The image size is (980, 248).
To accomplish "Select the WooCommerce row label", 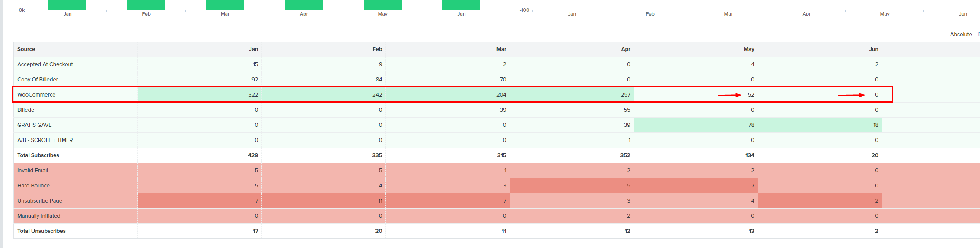I will pyautogui.click(x=36, y=95).
